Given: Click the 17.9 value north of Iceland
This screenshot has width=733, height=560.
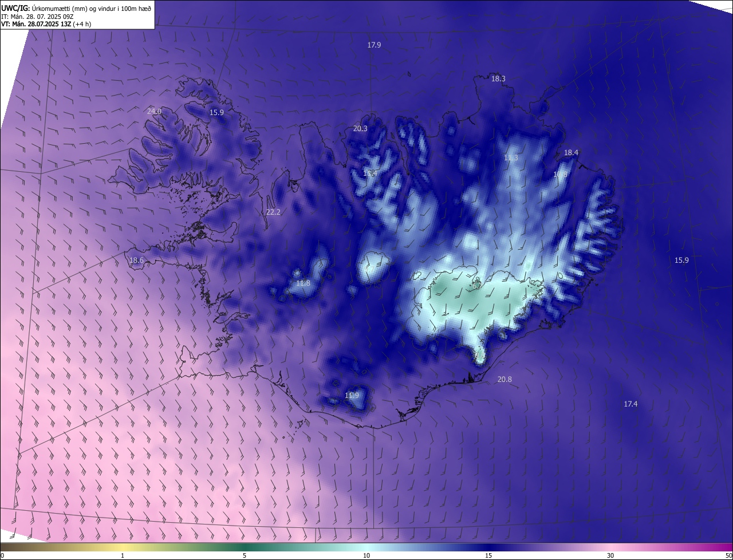Looking at the screenshot, I should [x=374, y=45].
